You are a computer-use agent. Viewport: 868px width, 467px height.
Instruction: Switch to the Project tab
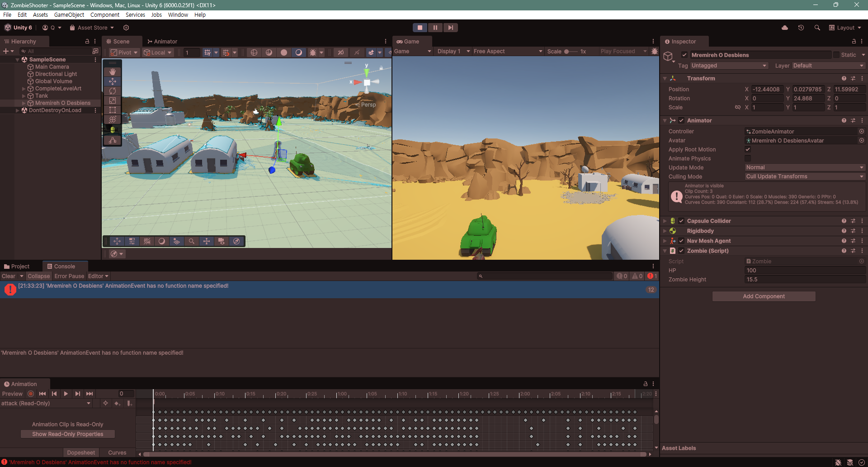point(17,267)
